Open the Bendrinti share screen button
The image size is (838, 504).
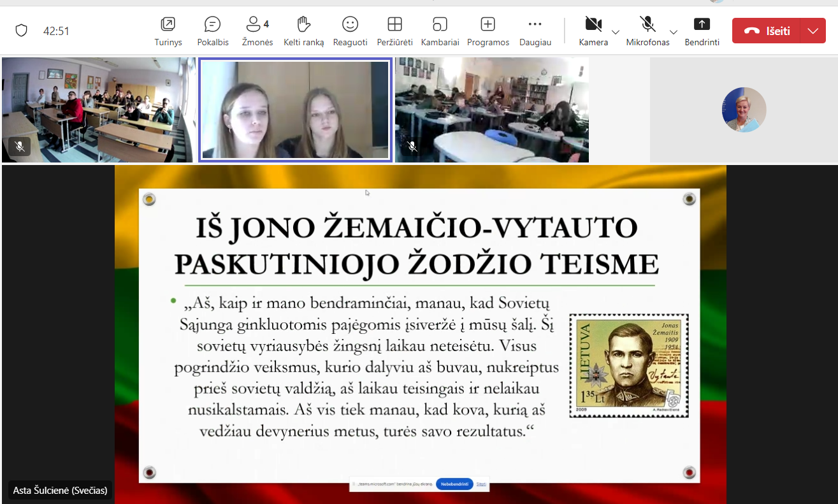702,31
